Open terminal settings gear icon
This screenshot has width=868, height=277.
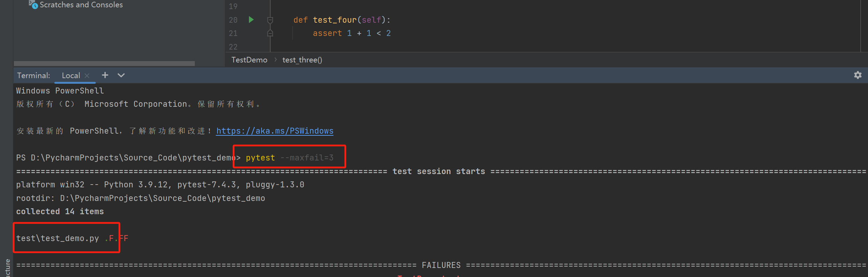858,75
